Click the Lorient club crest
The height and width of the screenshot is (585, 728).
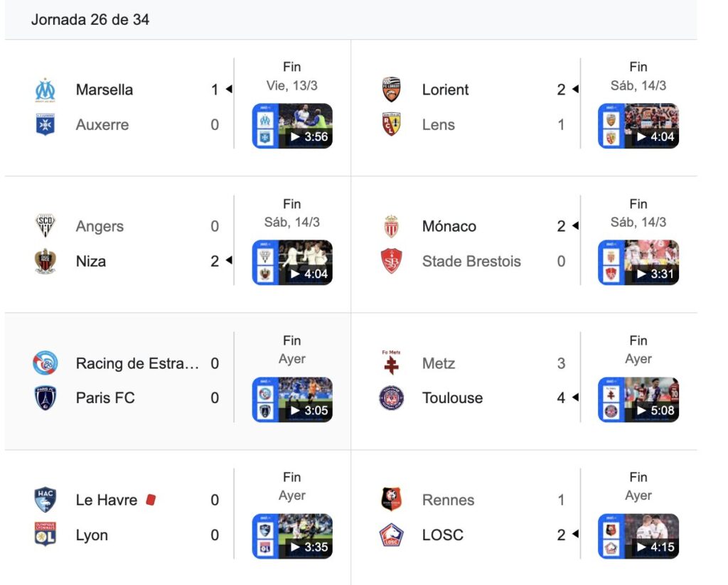pos(392,90)
